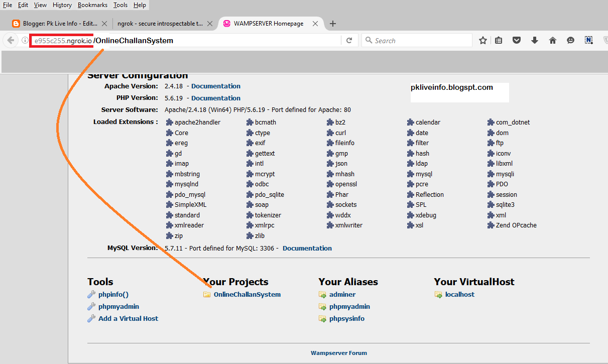Open the phpsysinfo alias
The width and height of the screenshot is (608, 364).
coord(347,319)
